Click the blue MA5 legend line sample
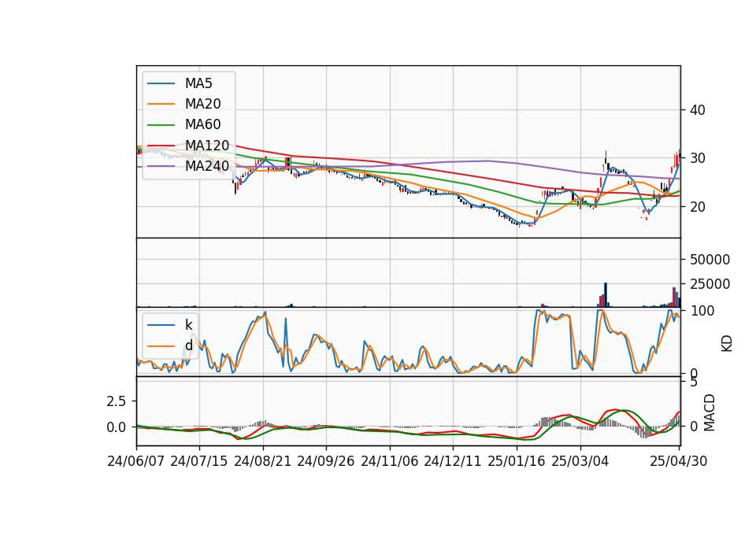756x543 pixels. point(161,84)
